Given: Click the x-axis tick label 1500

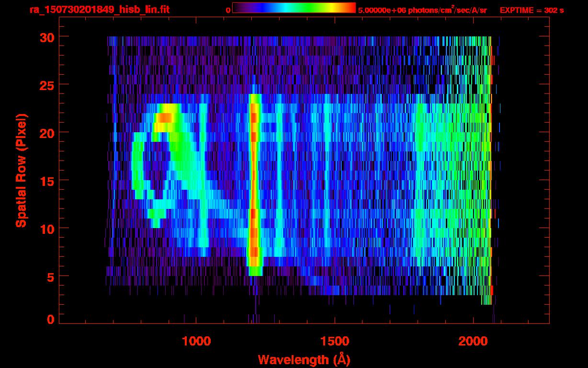Looking at the screenshot, I should [x=335, y=341].
